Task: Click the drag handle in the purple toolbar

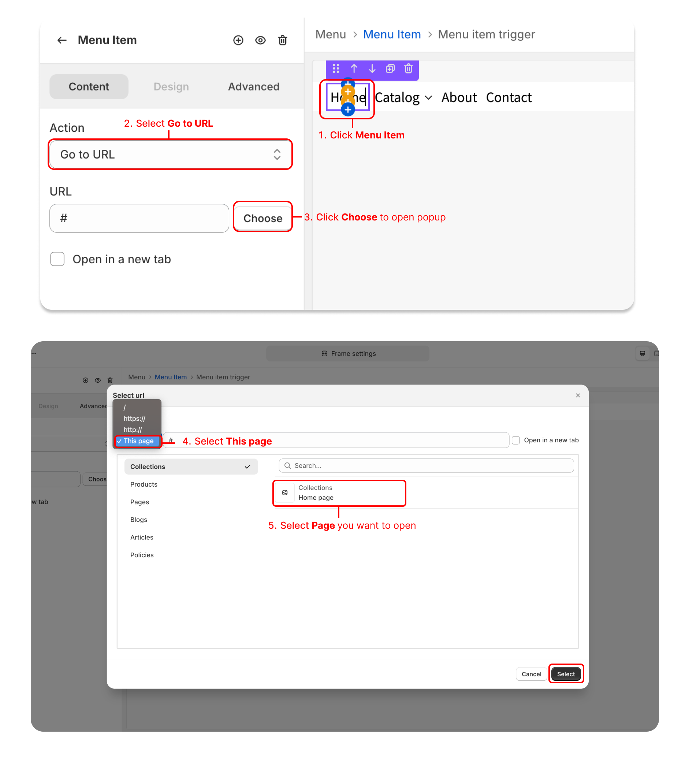Action: click(x=336, y=69)
